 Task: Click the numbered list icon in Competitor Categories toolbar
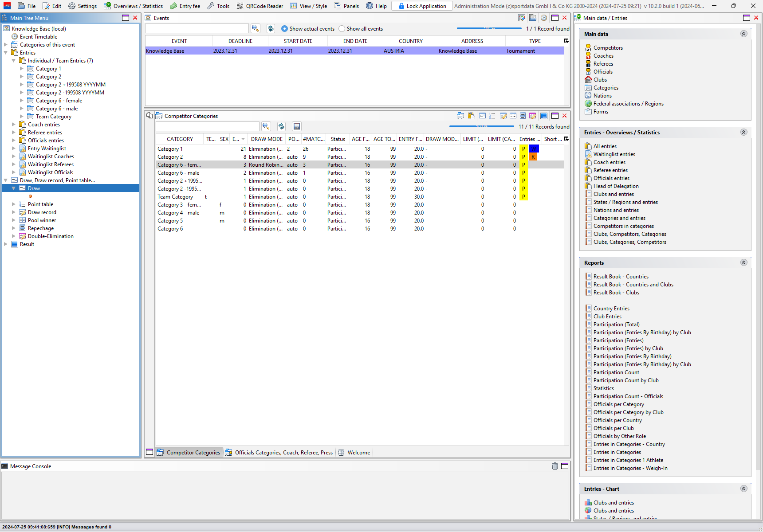[x=492, y=116]
